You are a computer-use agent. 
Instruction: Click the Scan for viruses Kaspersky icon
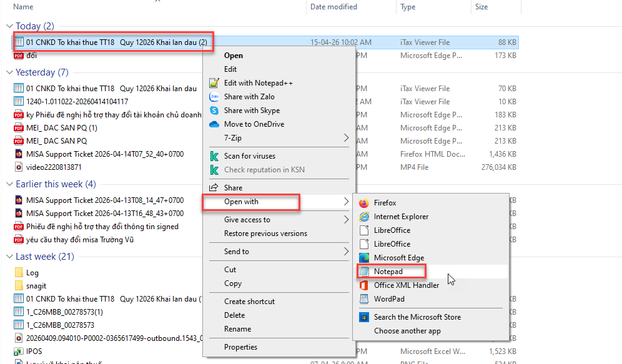pos(214,156)
